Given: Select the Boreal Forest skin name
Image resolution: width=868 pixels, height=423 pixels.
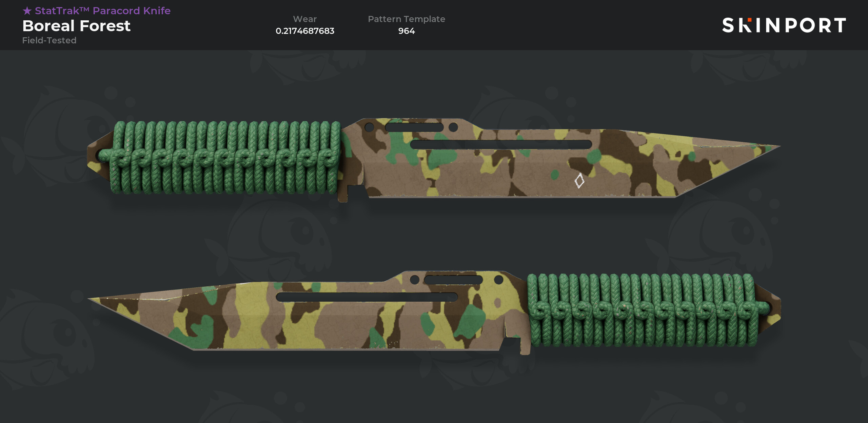Looking at the screenshot, I should click(x=76, y=26).
